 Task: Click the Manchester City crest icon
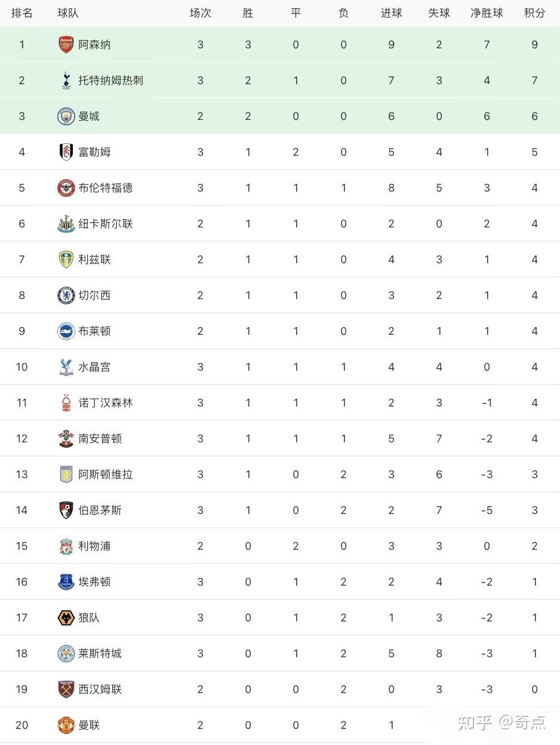(66, 116)
